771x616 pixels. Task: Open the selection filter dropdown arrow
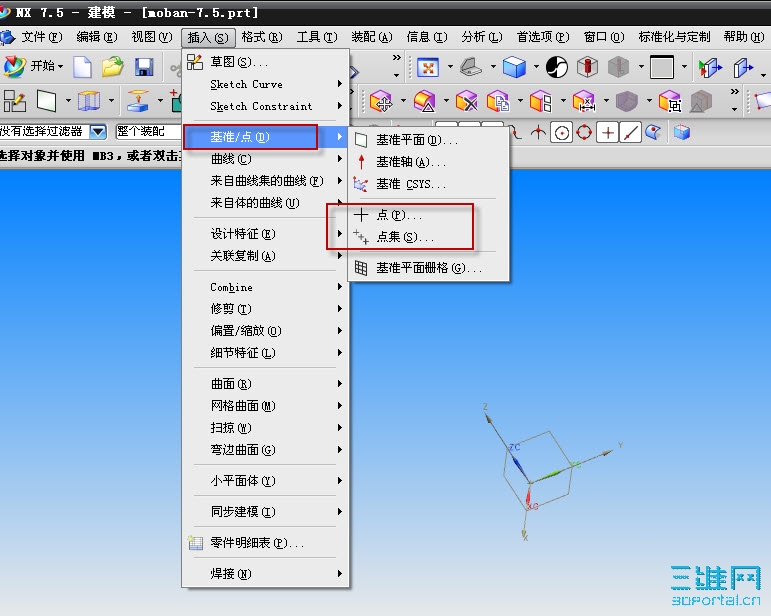[x=98, y=131]
